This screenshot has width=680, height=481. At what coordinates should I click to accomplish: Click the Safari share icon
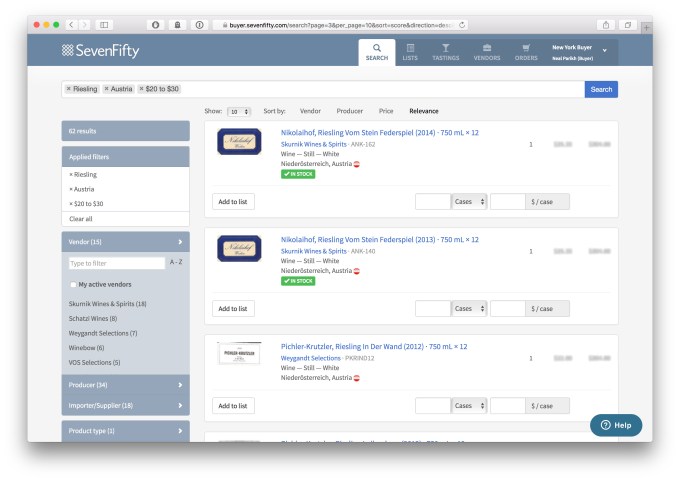pyautogui.click(x=606, y=25)
